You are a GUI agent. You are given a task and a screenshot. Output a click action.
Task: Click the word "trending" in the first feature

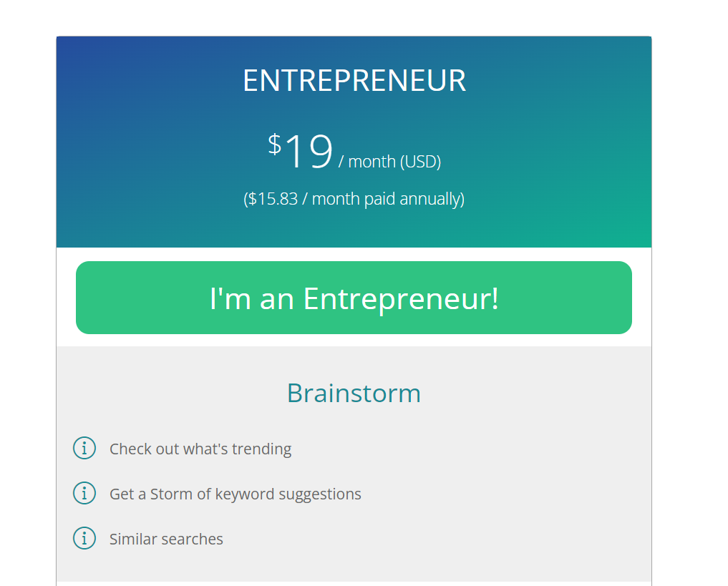(262, 449)
